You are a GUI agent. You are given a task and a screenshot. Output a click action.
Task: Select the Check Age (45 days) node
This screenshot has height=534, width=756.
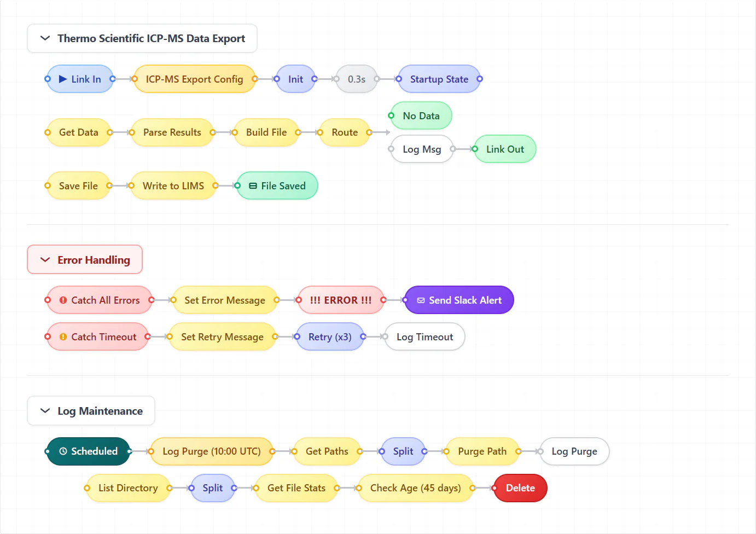[415, 488]
